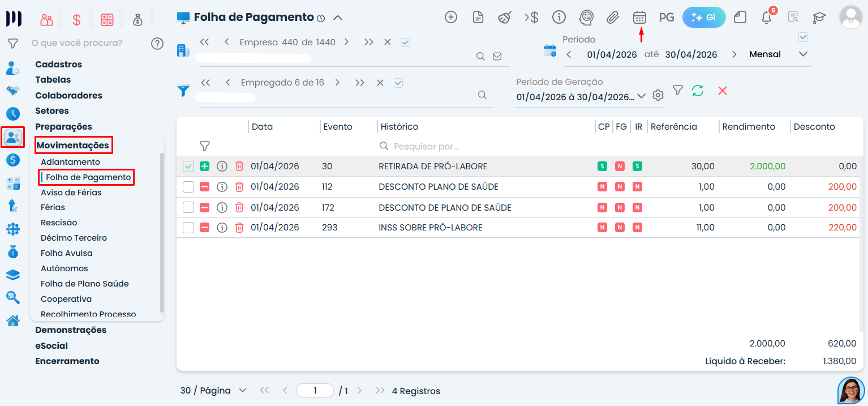Click the 'O que você procura?' search box
The height and width of the screenshot is (406, 868).
(x=77, y=43)
